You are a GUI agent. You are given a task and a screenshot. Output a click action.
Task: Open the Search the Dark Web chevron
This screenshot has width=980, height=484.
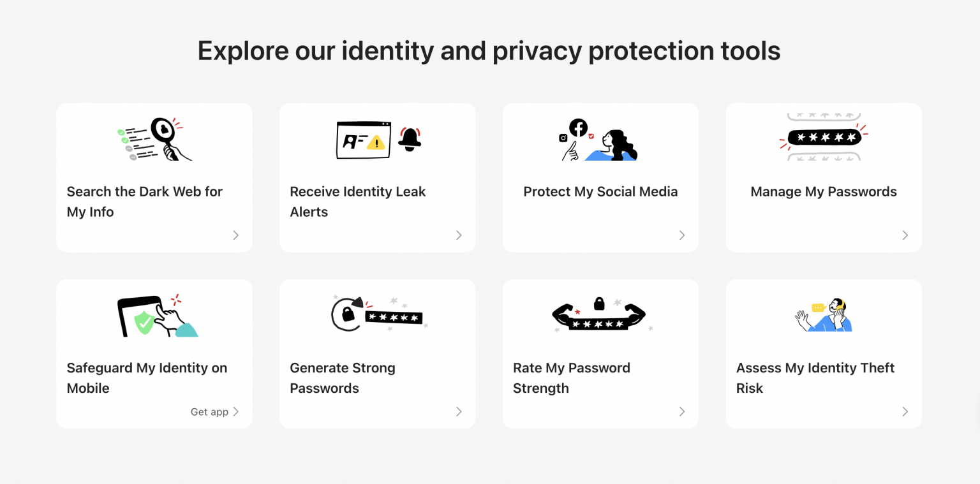click(x=235, y=235)
